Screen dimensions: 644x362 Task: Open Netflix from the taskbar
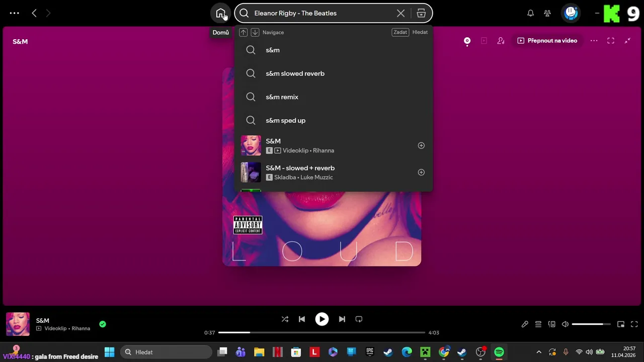pos(277,352)
